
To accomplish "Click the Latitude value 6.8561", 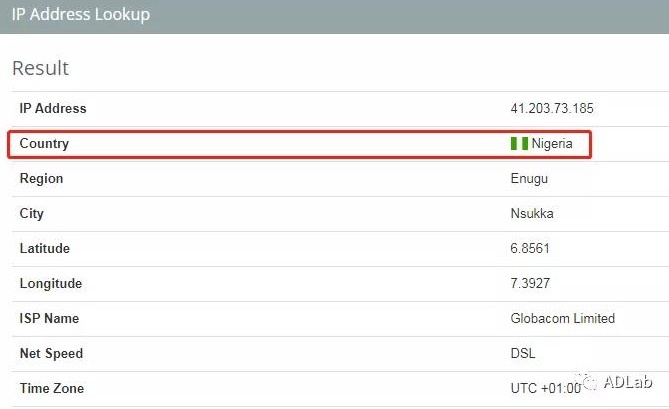I will pyautogui.click(x=530, y=248).
